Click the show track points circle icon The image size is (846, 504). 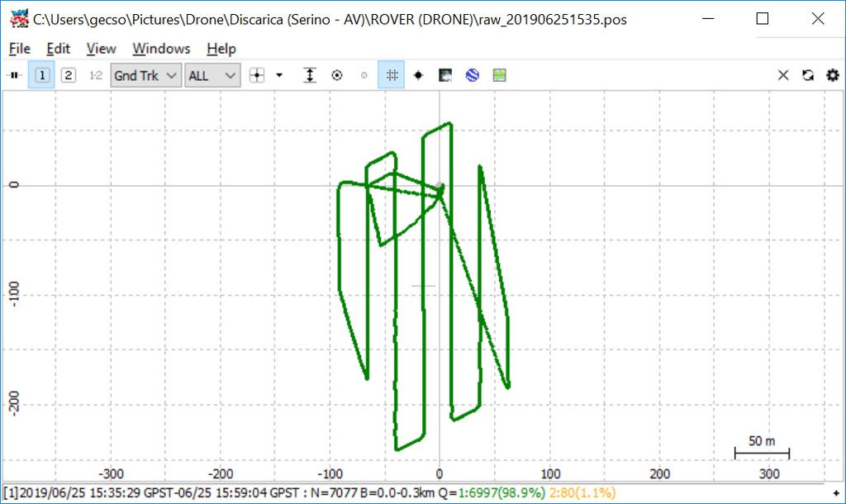click(337, 75)
